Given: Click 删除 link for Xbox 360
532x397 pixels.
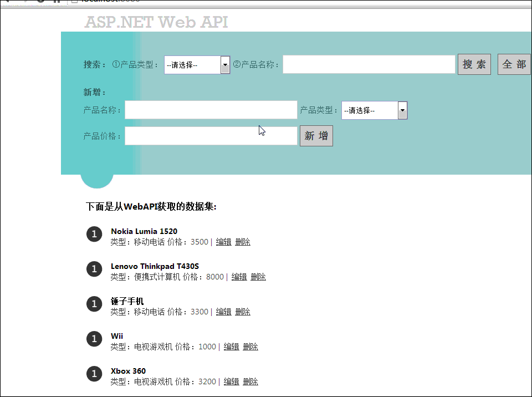Looking at the screenshot, I should (x=250, y=381).
